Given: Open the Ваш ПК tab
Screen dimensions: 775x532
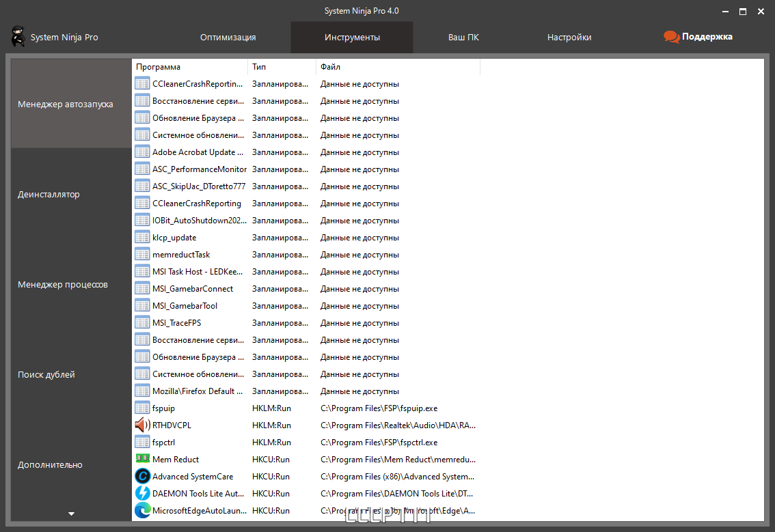Looking at the screenshot, I should point(463,37).
